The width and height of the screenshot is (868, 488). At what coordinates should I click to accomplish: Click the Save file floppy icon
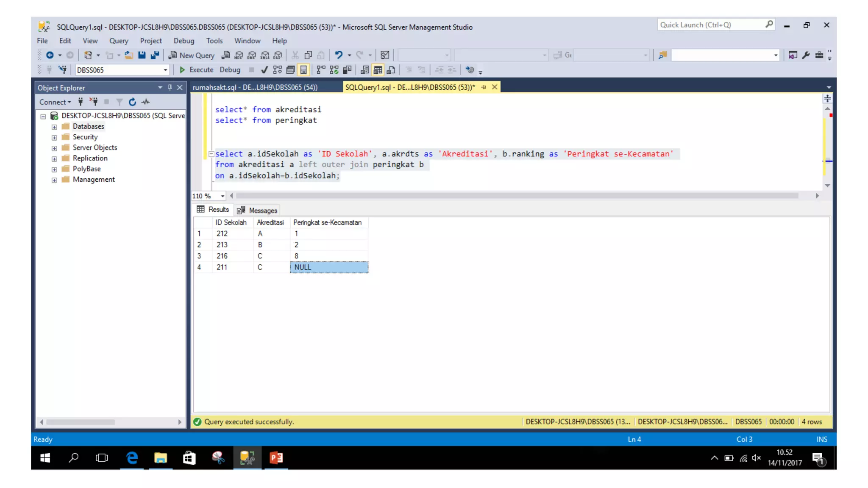point(142,55)
